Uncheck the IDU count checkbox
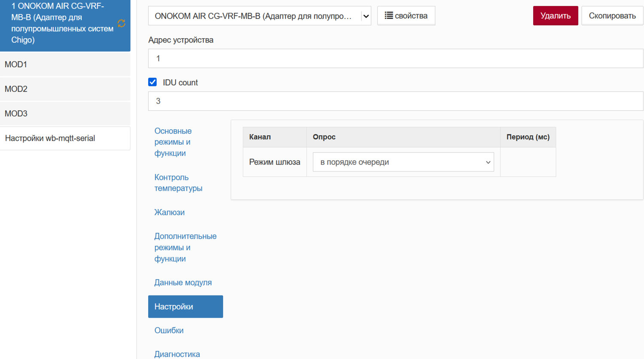 [x=152, y=82]
